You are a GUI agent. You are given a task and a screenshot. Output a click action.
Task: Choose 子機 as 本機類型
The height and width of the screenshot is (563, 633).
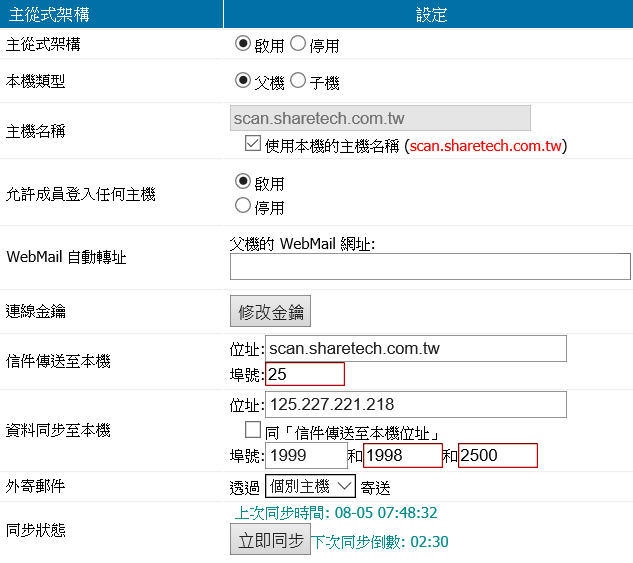[298, 81]
